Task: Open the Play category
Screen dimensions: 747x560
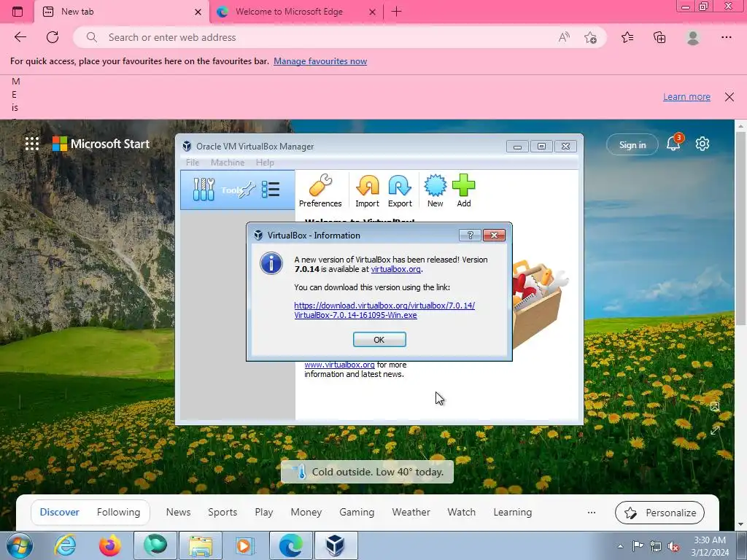Action: click(264, 512)
